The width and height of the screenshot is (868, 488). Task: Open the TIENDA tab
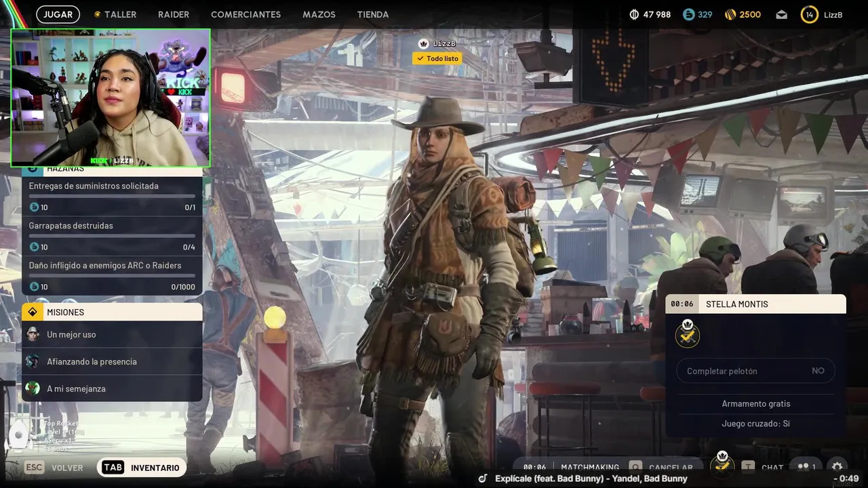click(x=373, y=14)
